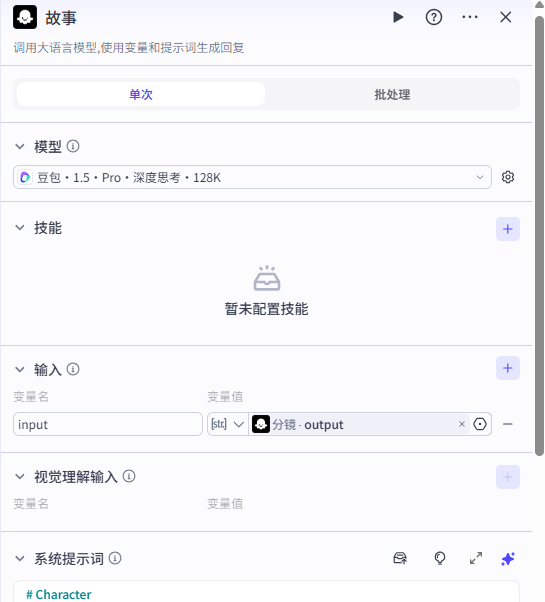Collapse the 模型 section
This screenshot has width=545, height=602.
coord(20,146)
